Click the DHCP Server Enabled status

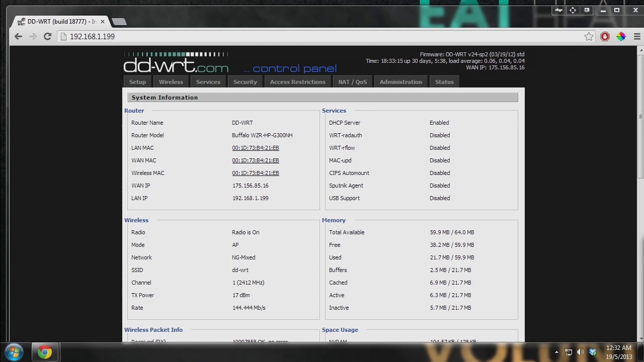point(439,123)
